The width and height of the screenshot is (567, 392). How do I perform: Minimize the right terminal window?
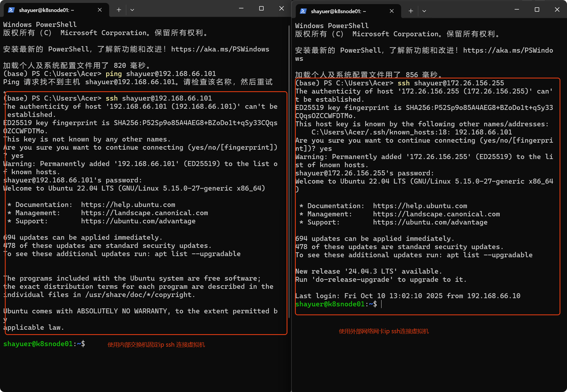pyautogui.click(x=517, y=10)
